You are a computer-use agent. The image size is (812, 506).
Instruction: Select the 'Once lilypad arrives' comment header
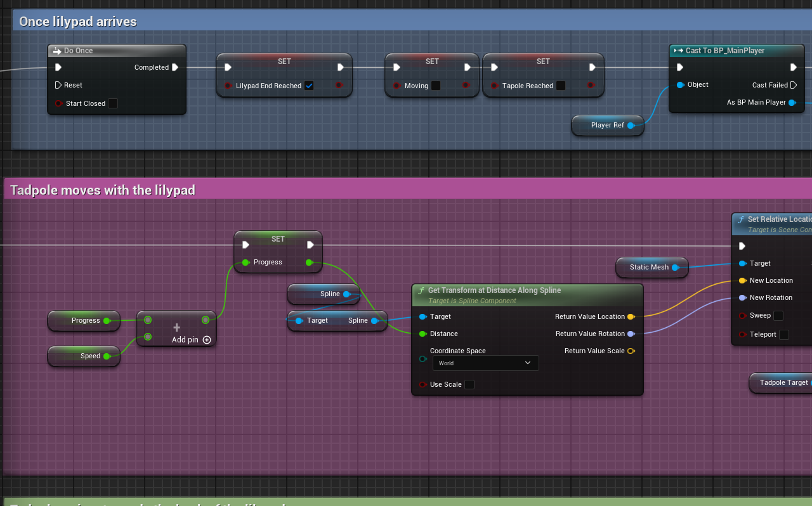(x=412, y=22)
